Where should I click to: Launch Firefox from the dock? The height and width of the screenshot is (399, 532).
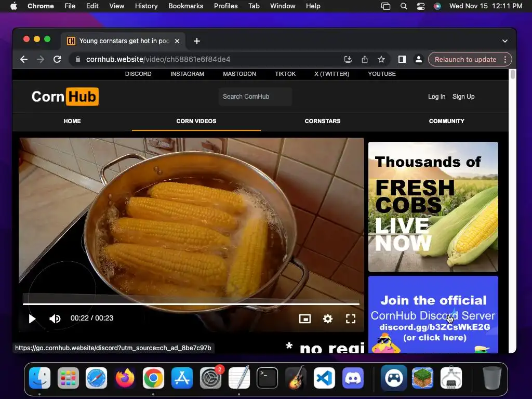(125, 378)
